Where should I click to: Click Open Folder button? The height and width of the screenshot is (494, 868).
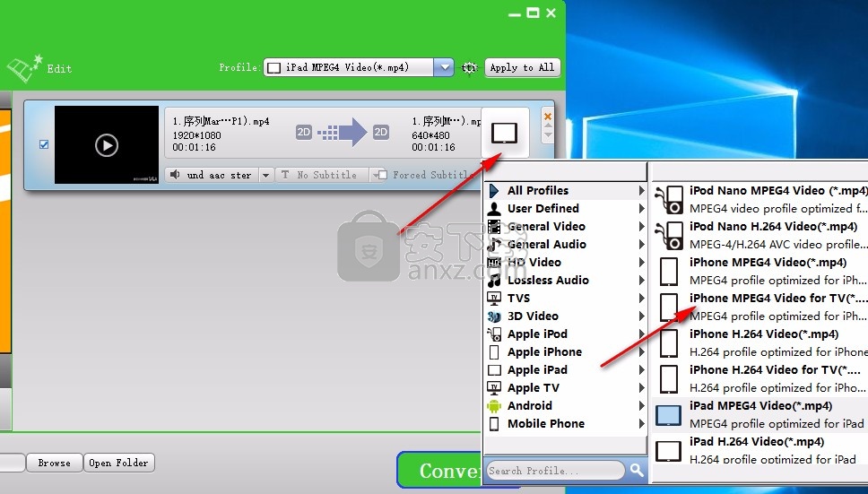(118, 463)
